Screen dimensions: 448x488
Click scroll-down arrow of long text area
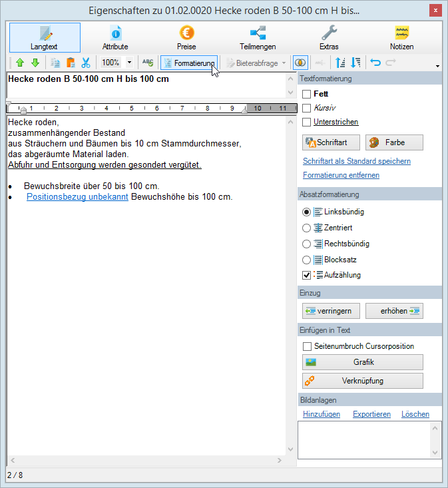coord(291,449)
